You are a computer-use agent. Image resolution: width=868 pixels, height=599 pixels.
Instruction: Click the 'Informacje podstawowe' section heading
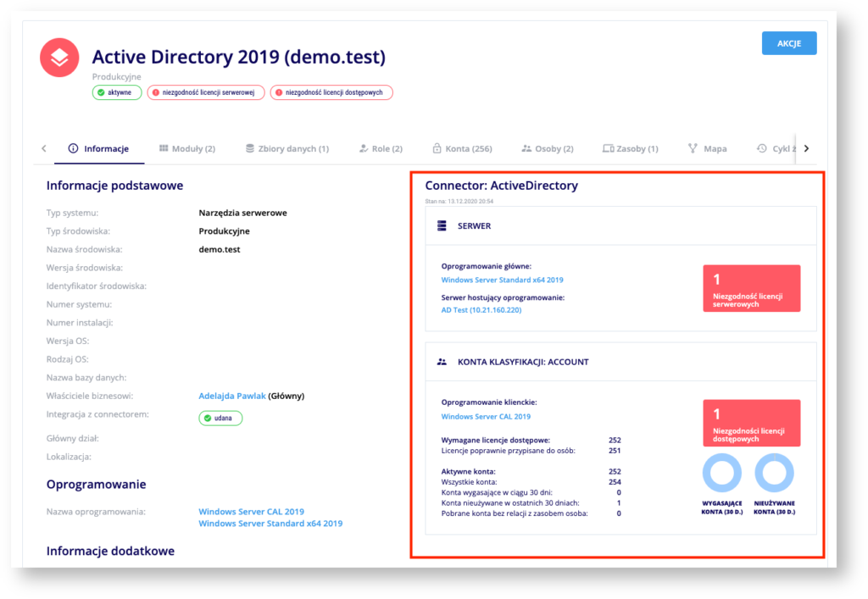point(114,186)
